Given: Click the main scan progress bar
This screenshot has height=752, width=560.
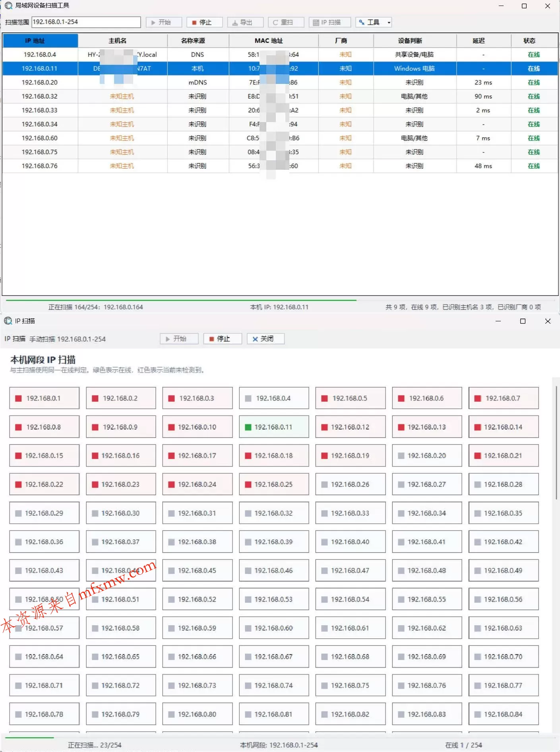Looking at the screenshot, I should [x=280, y=300].
